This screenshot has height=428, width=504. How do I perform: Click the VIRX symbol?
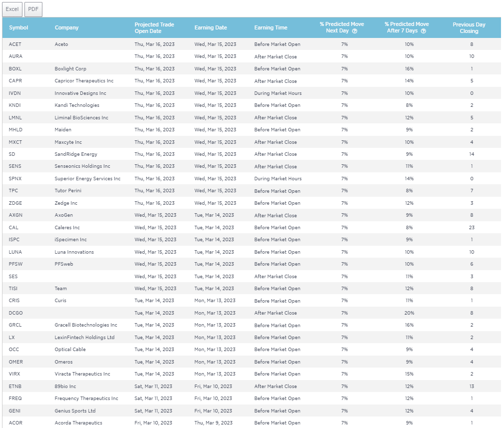click(x=14, y=374)
